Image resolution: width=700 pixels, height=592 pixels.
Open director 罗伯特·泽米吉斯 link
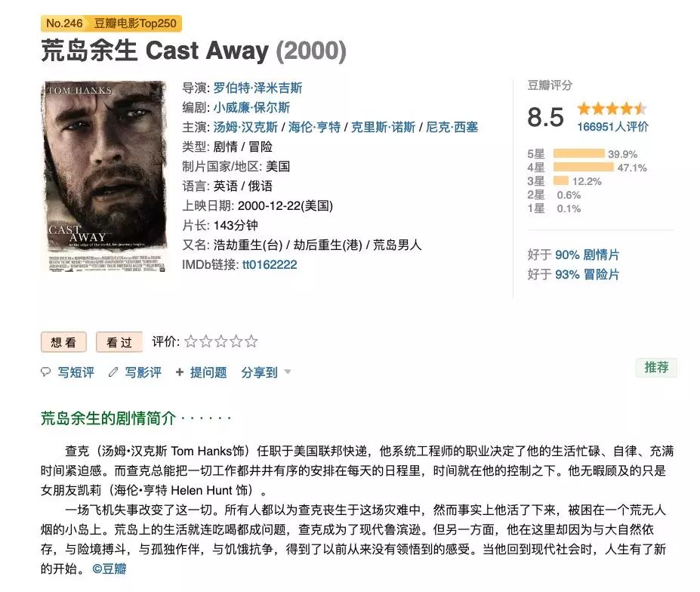coord(257,88)
